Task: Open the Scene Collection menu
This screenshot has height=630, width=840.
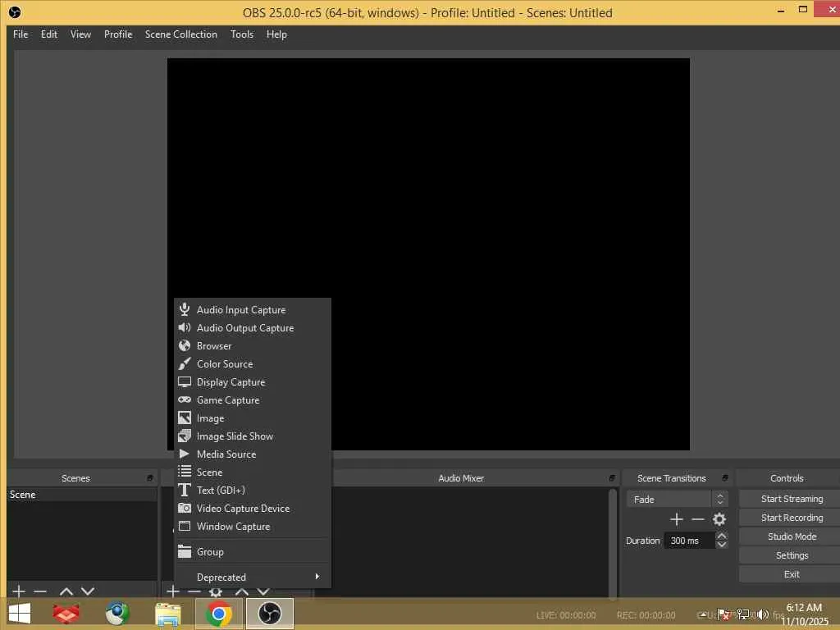Action: 181,34
